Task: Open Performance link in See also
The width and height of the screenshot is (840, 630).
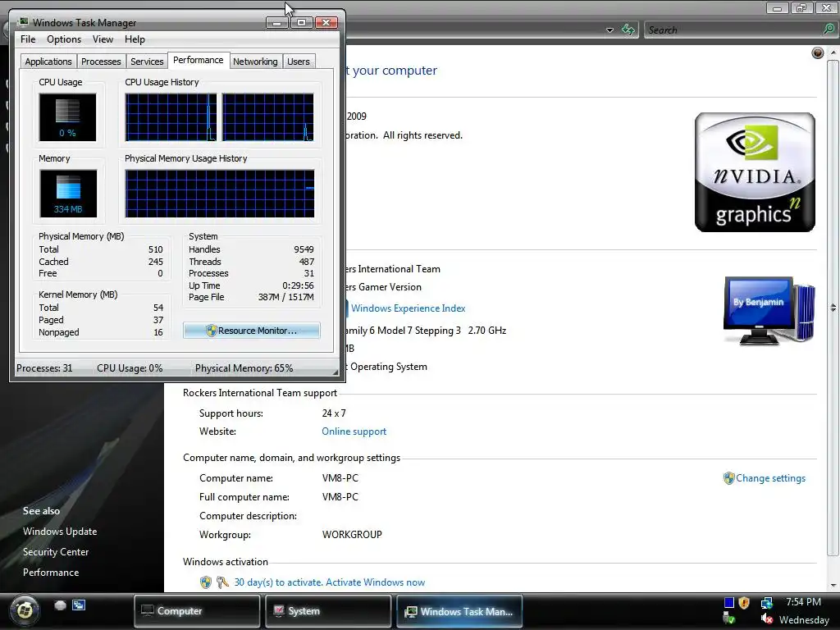Action: (51, 572)
